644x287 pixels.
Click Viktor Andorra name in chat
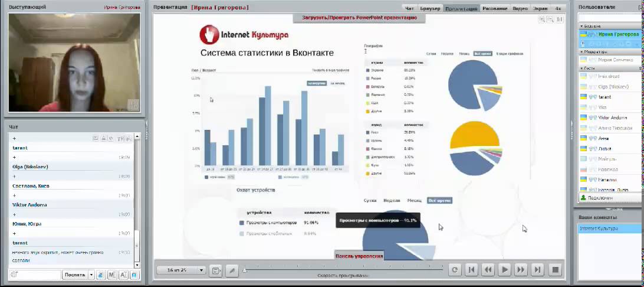[29, 205]
